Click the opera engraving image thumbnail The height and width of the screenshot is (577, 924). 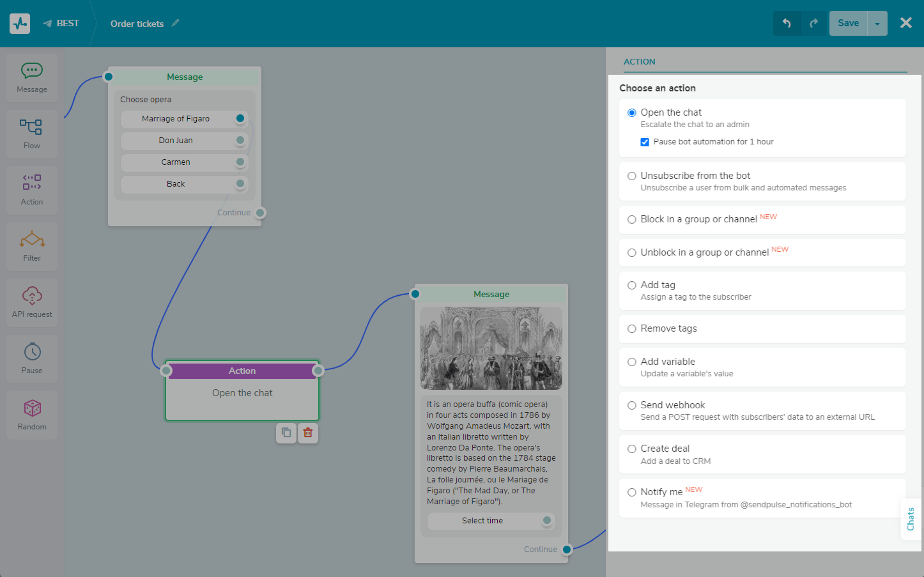pos(491,348)
